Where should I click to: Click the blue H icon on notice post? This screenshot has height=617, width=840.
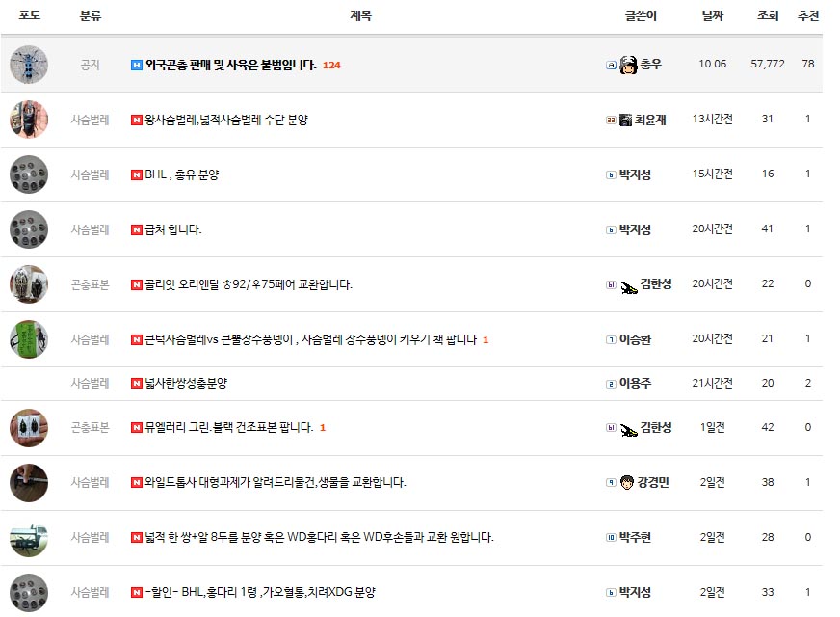136,65
